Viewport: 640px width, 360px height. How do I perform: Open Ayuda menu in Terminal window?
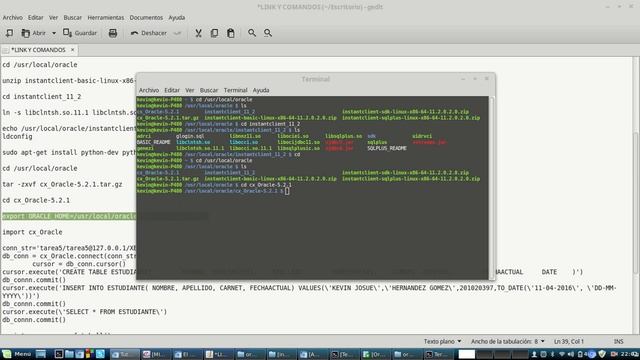[x=261, y=90]
